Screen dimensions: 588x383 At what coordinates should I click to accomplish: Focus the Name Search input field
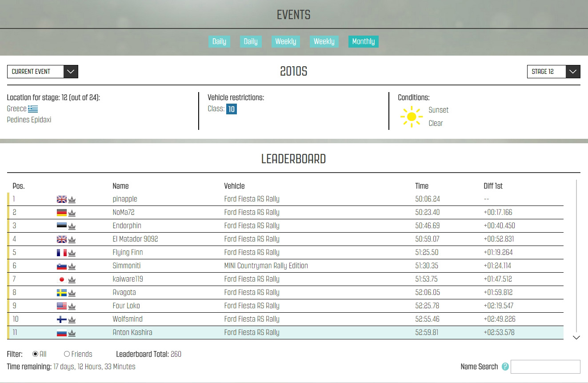pyautogui.click(x=545, y=367)
